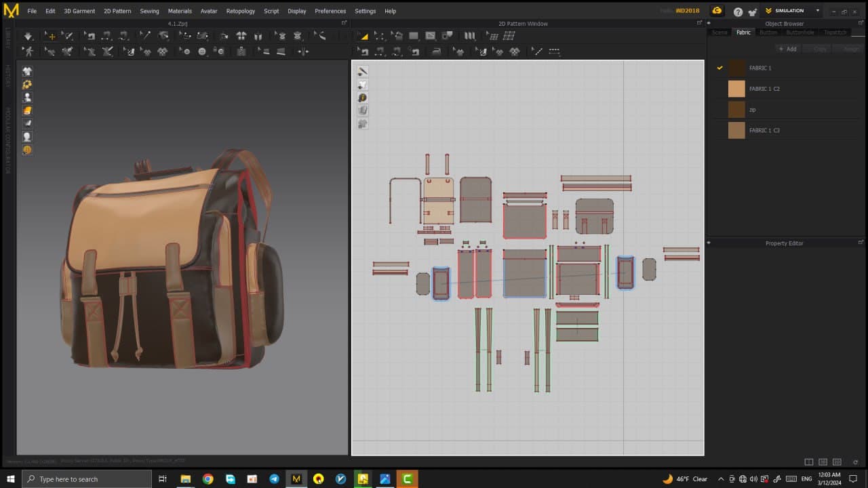Open the cloud account icon in the title bar
Image resolution: width=868 pixels, height=488 pixels.
(717, 11)
